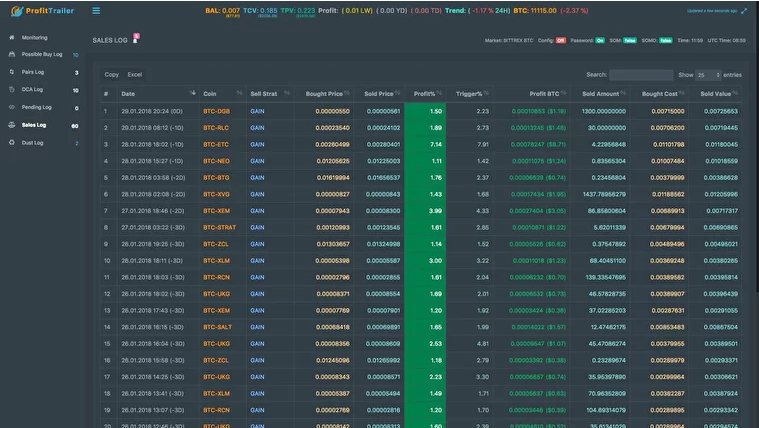Viewport: 759px width, 428px height.
Task: Click the Copy button
Action: point(111,75)
